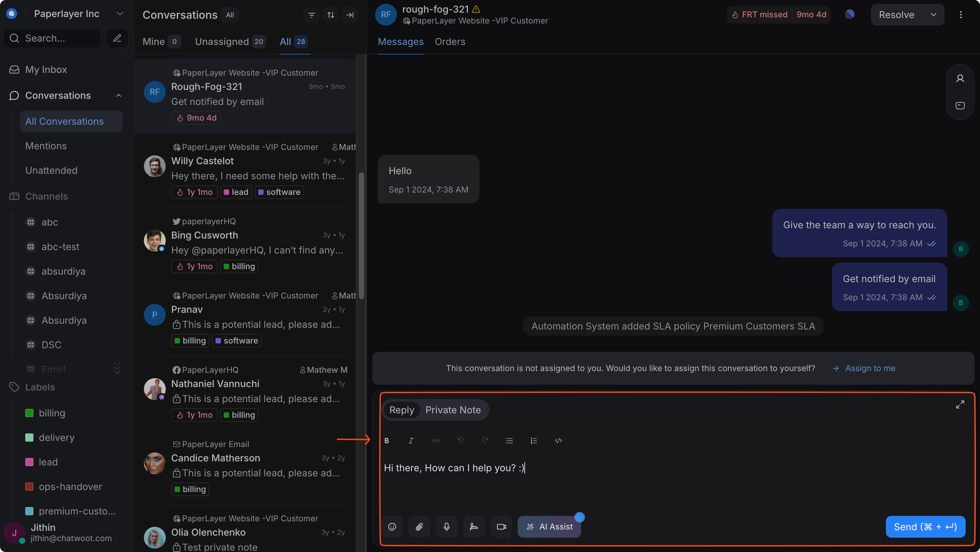Click the All status filter badge
The image size is (980, 552).
pyautogui.click(x=230, y=15)
